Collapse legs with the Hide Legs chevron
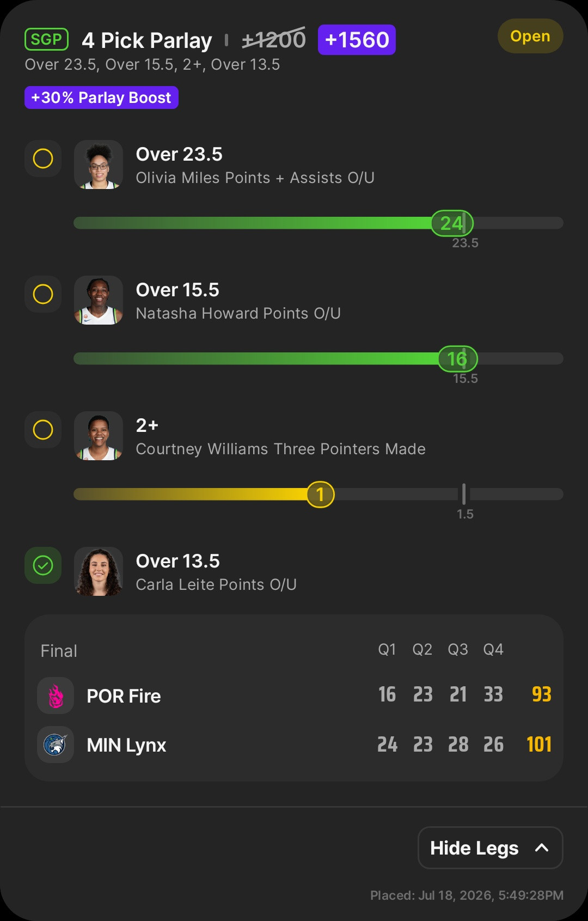 [542, 847]
